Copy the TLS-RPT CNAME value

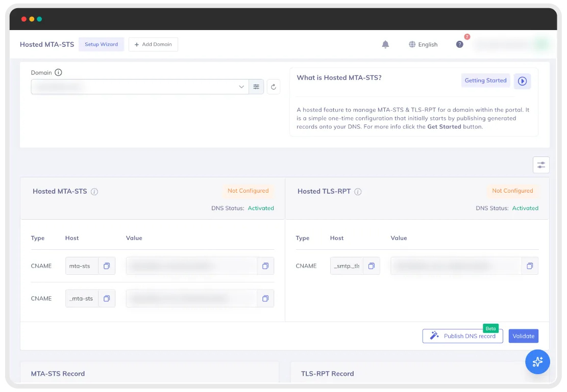(530, 266)
